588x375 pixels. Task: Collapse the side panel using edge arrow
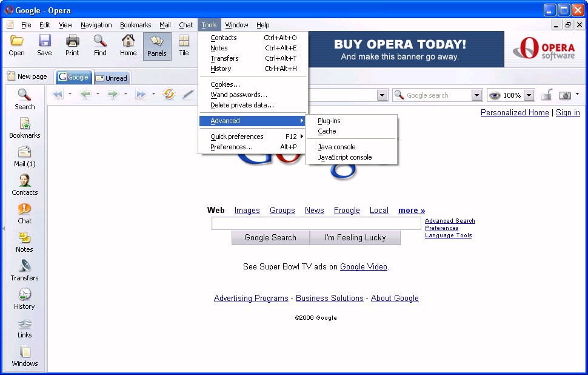(x=4, y=228)
